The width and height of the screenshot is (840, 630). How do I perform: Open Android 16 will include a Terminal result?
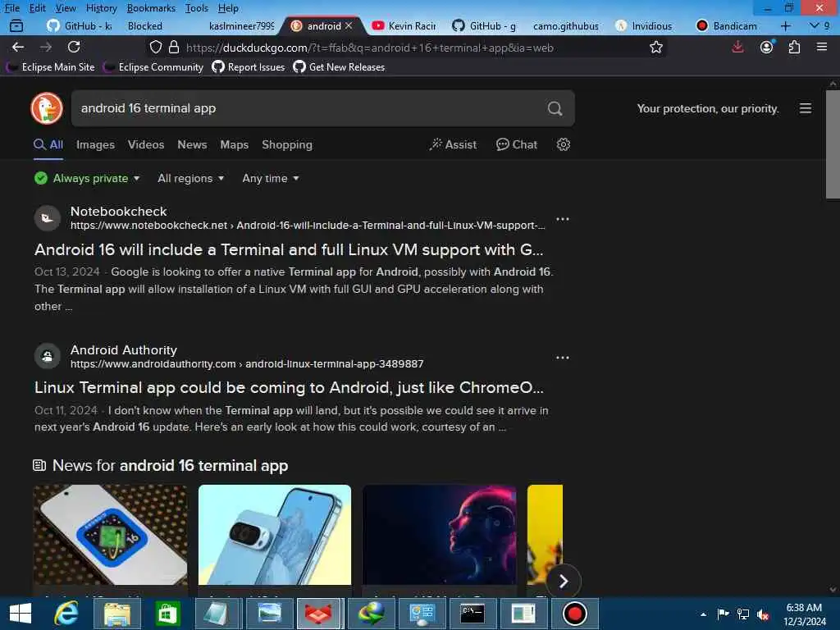(289, 249)
